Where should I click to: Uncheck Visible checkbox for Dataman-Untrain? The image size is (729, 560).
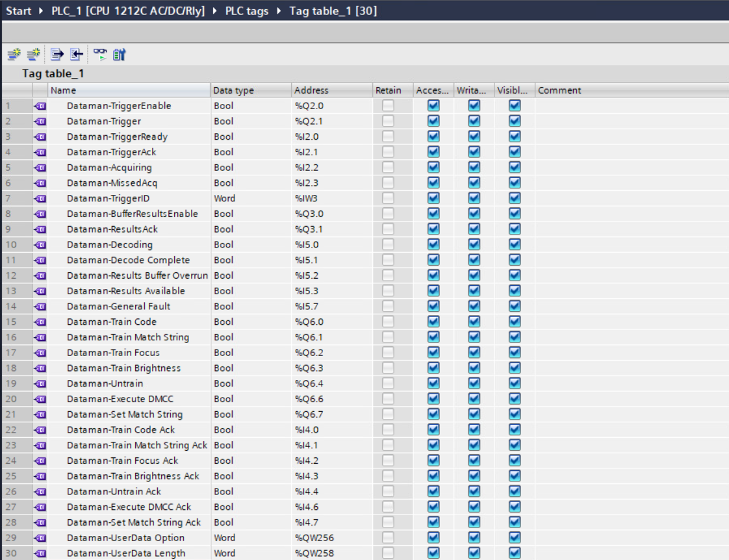point(515,384)
